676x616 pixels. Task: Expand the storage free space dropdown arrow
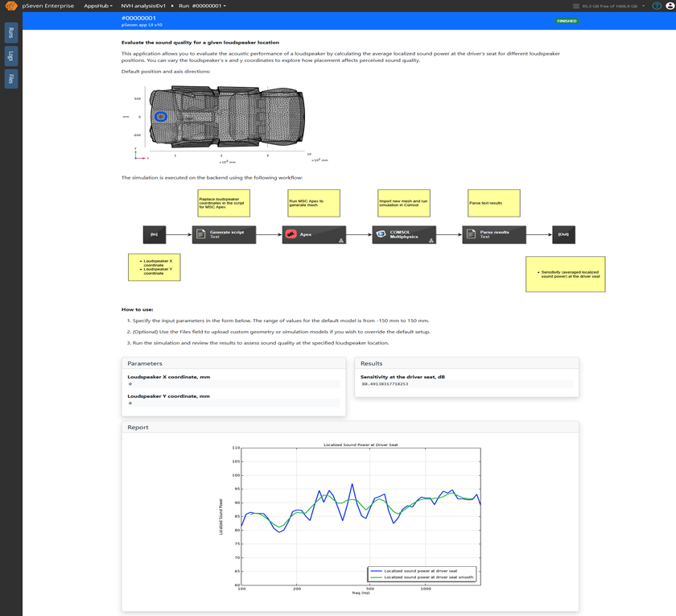(643, 6)
